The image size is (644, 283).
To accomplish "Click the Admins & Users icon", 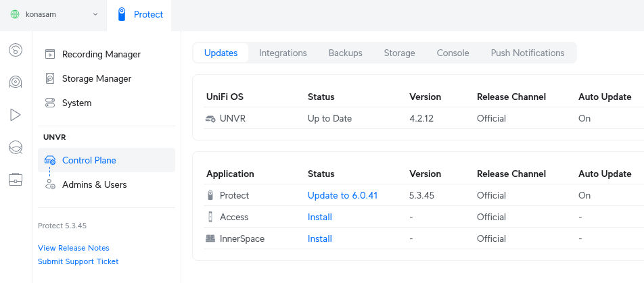I will click(50, 184).
